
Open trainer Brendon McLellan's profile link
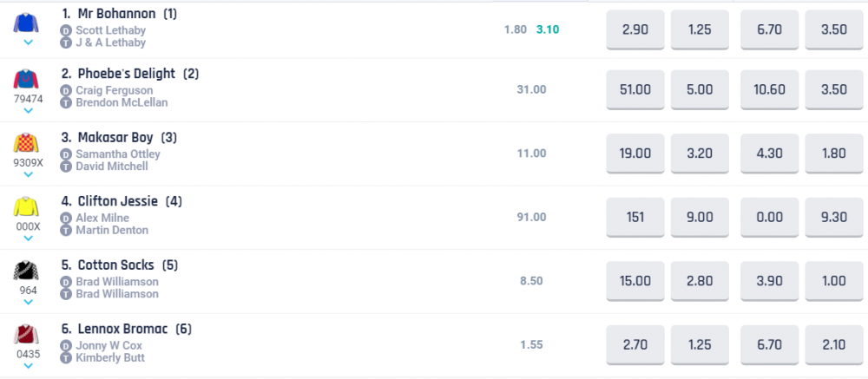(122, 102)
